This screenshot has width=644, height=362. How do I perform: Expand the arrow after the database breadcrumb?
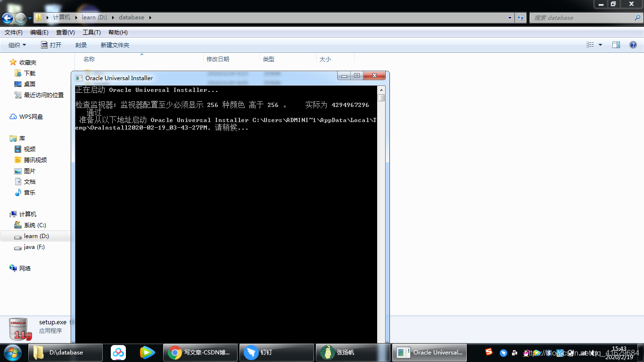tap(150, 17)
